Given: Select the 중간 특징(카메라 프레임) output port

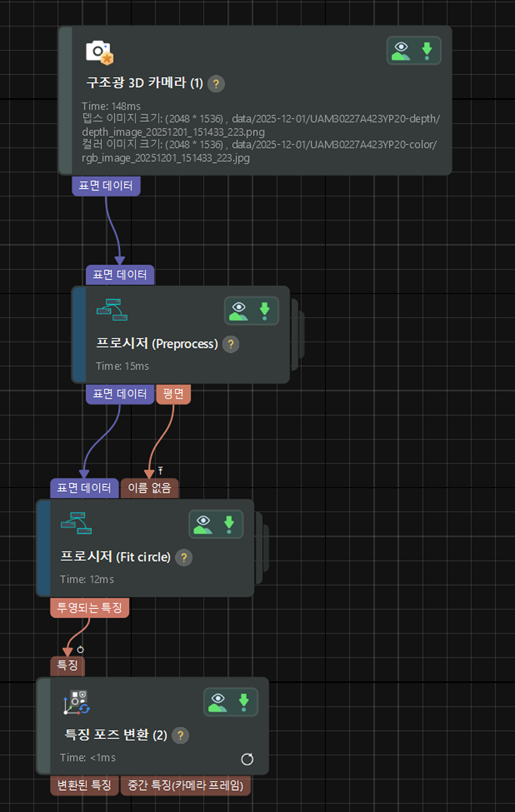Looking at the screenshot, I should pos(185,785).
